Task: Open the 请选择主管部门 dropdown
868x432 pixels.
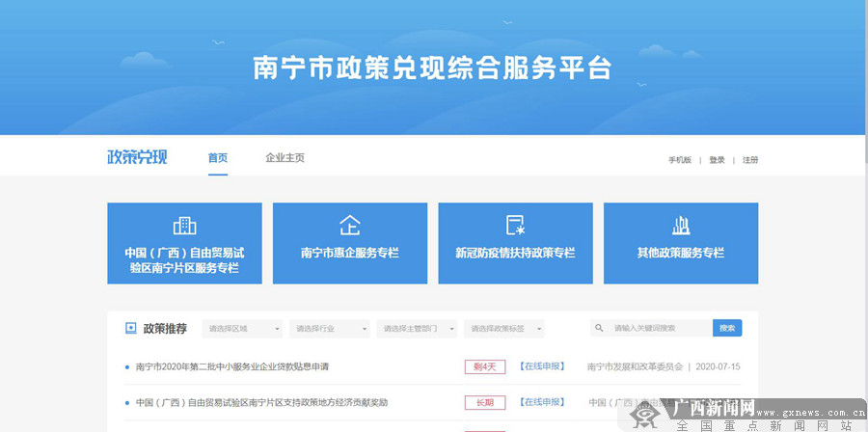Action: click(x=417, y=329)
